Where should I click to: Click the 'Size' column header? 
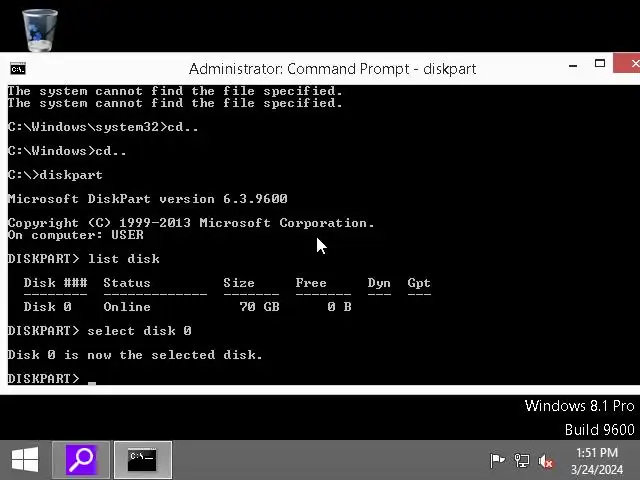(x=239, y=283)
